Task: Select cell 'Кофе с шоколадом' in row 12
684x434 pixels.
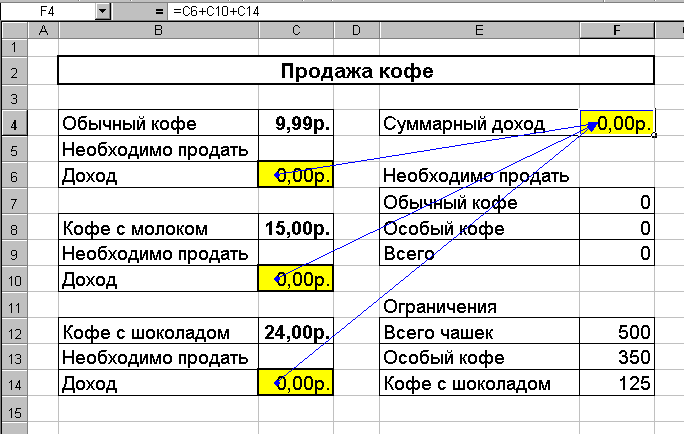Action: pos(158,331)
